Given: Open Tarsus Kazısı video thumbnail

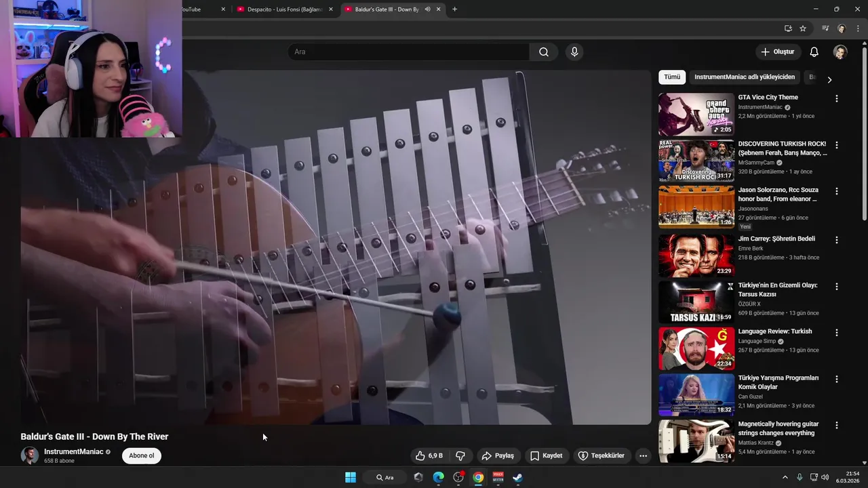Looking at the screenshot, I should [x=696, y=302].
